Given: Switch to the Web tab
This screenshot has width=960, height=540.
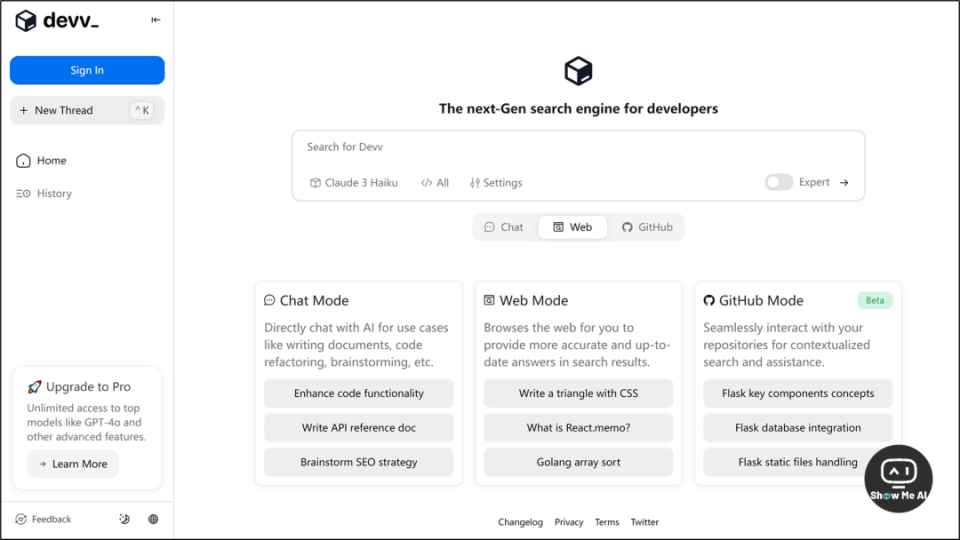Looking at the screenshot, I should [x=573, y=227].
